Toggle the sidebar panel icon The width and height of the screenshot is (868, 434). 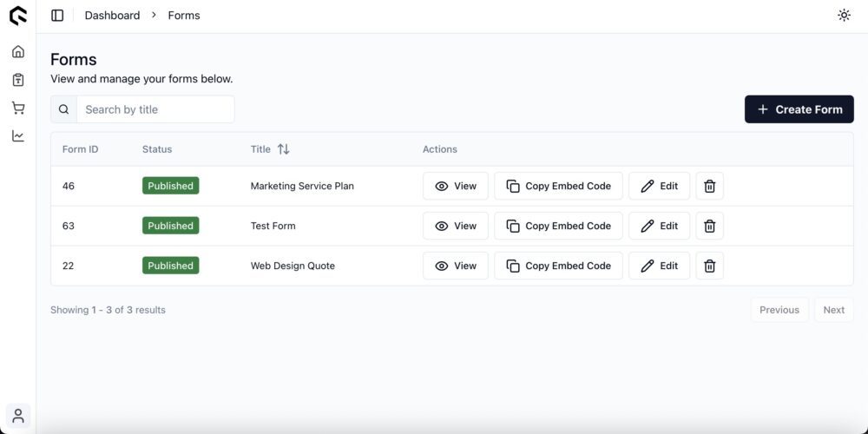(x=57, y=16)
